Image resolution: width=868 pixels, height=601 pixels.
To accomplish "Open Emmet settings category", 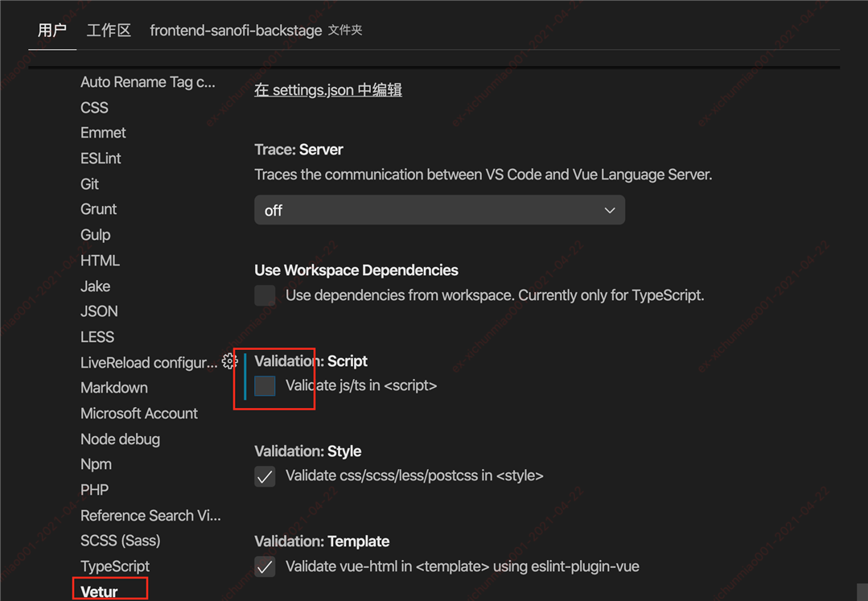I will [103, 133].
